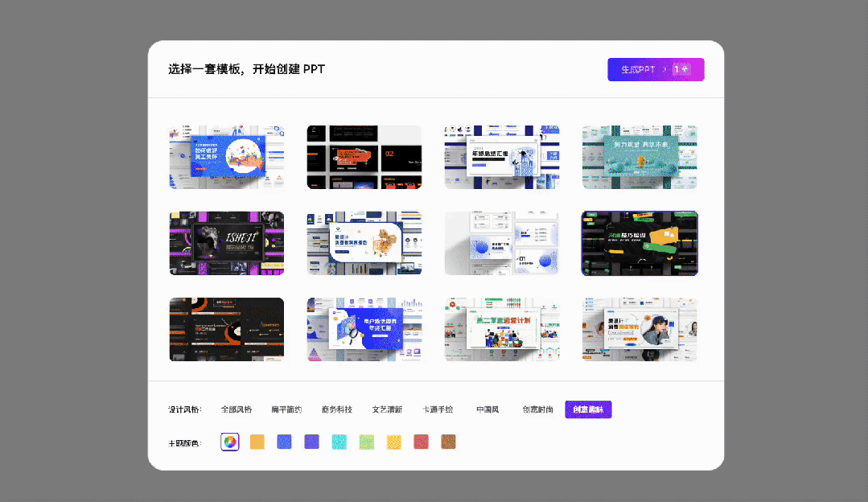Screen dimensions: 868x502
Task: Choose the light green theme color swatch
Action: pos(366,442)
